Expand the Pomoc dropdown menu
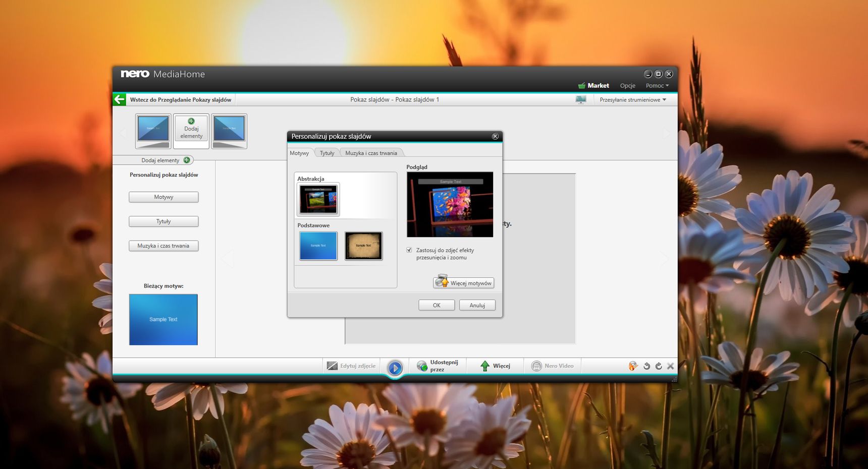The width and height of the screenshot is (868, 469). tap(657, 86)
